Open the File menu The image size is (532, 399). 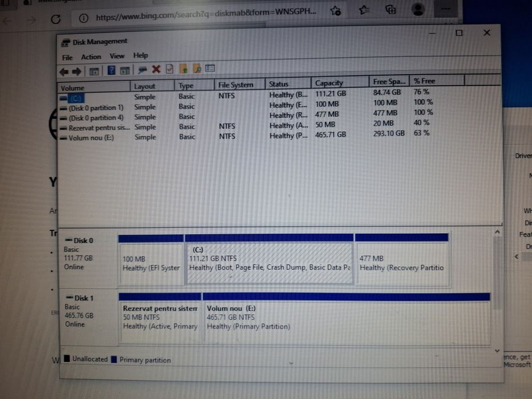click(67, 58)
